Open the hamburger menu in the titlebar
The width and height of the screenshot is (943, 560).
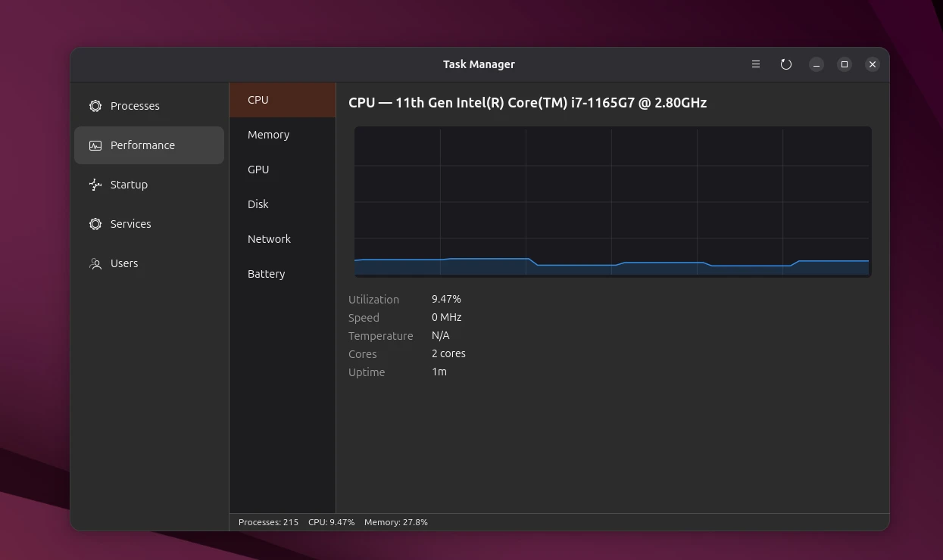point(755,64)
